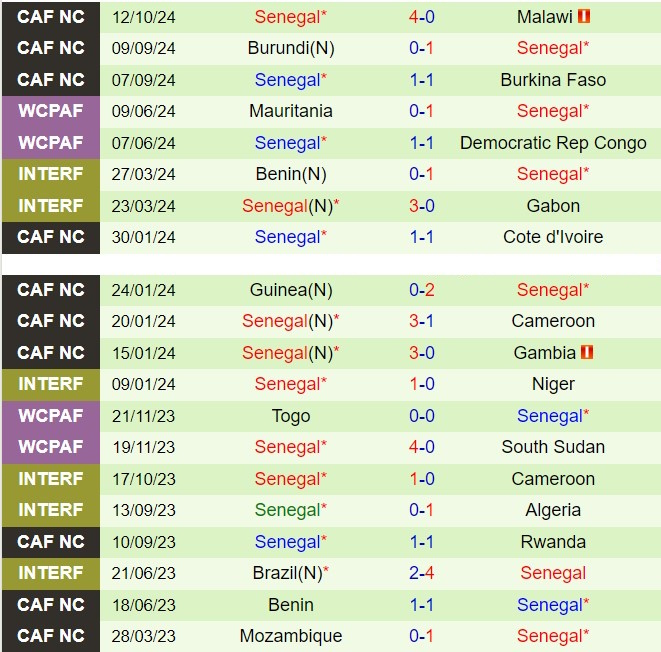This screenshot has width=661, height=652.
Task: Open the 4-0 score versus Malawi
Action: [x=421, y=17]
